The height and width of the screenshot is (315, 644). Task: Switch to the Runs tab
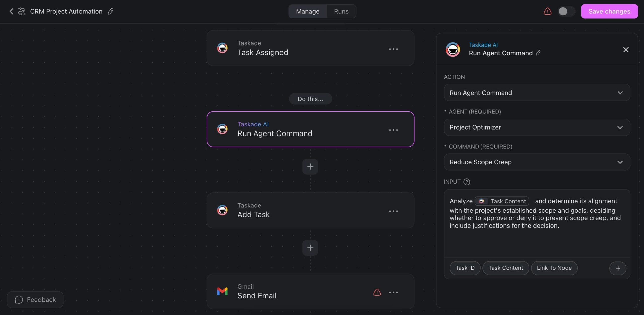click(341, 11)
